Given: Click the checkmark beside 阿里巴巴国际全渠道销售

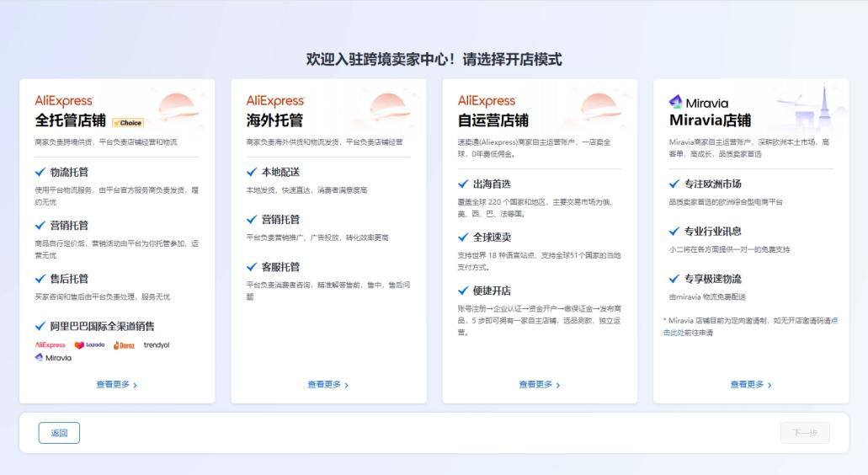Looking at the screenshot, I should (x=40, y=326).
